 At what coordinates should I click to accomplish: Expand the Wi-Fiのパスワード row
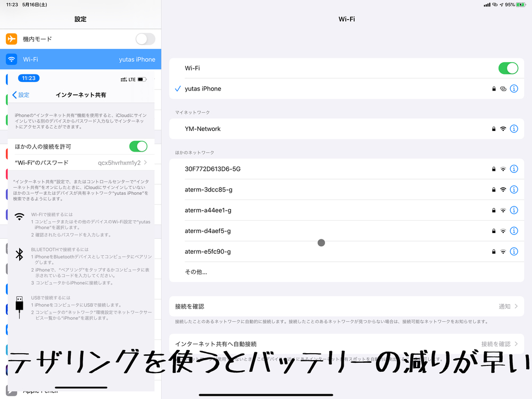tap(80, 162)
